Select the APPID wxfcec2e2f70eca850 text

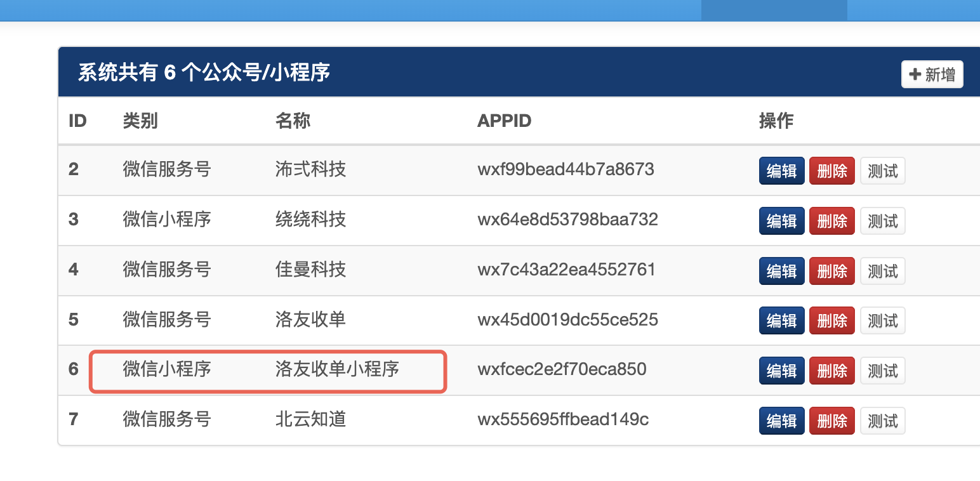pos(561,369)
